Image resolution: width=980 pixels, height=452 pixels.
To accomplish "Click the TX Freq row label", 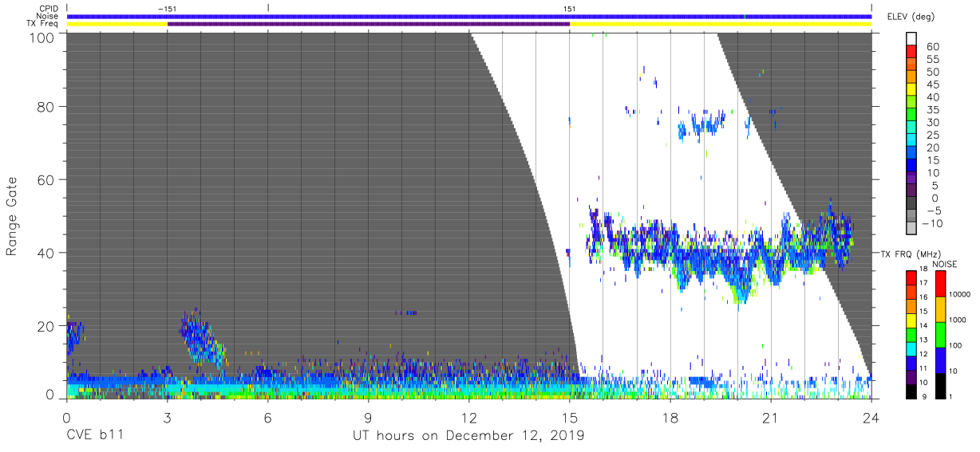I will click(44, 24).
